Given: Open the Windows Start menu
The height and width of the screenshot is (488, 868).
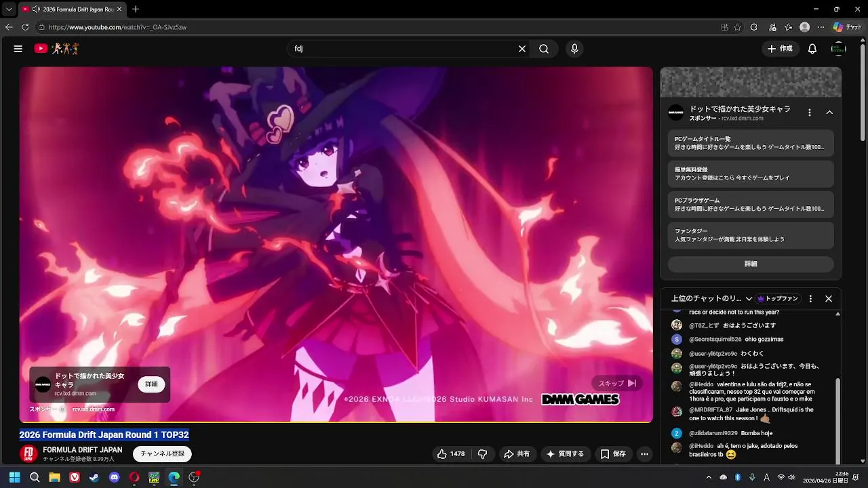Looking at the screenshot, I should [x=14, y=477].
